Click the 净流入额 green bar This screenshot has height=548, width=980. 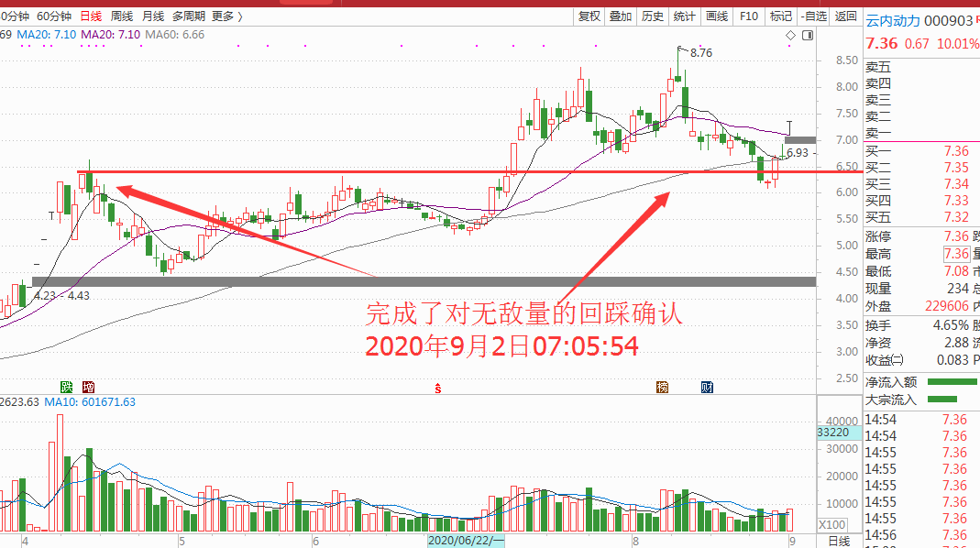952,382
